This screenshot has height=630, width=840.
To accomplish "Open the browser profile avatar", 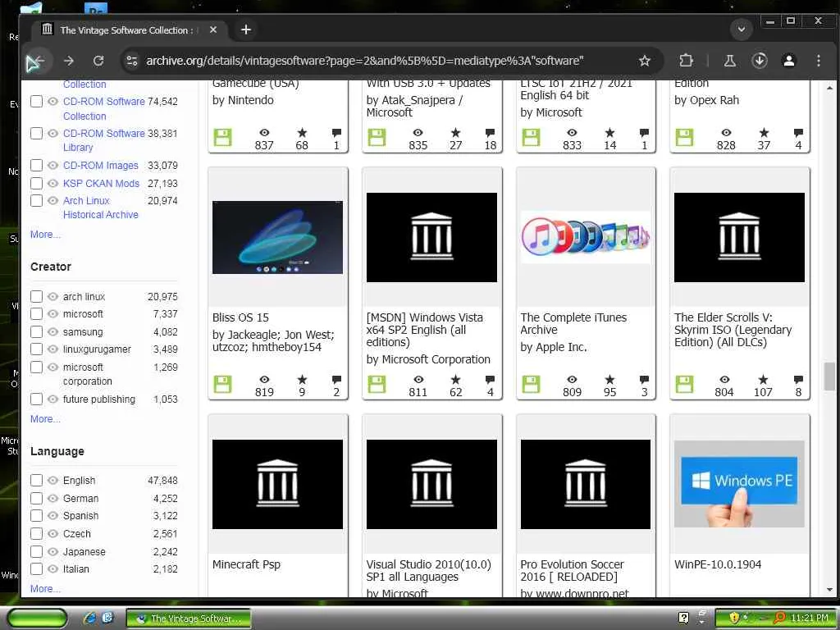I will 788,61.
